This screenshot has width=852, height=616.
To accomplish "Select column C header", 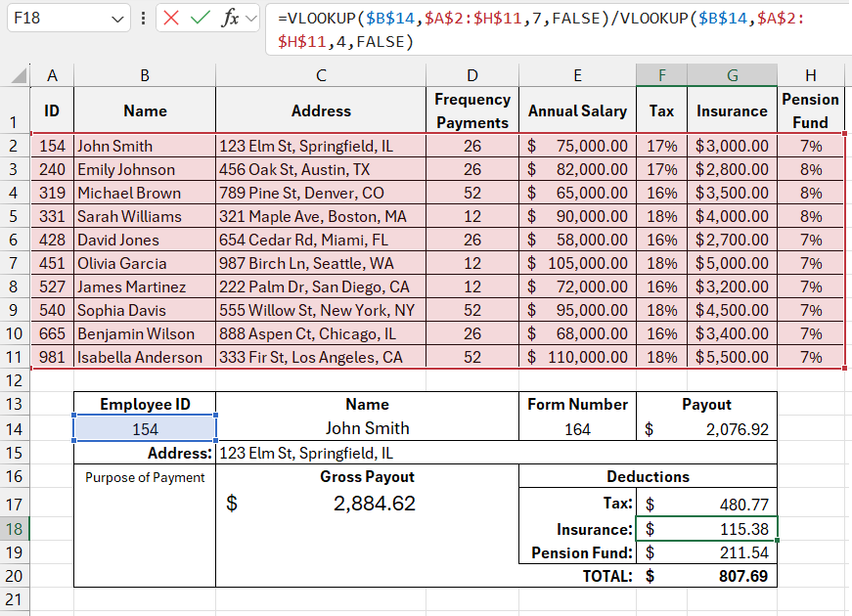I will pos(321,75).
